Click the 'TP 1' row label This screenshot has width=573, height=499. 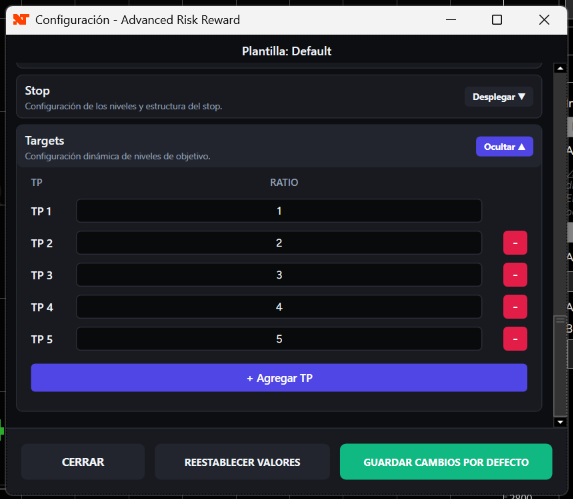[x=41, y=211]
